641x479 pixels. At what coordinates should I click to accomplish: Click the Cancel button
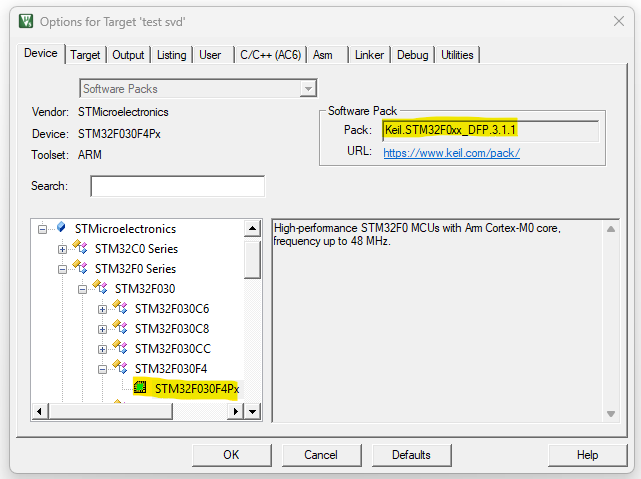click(321, 455)
